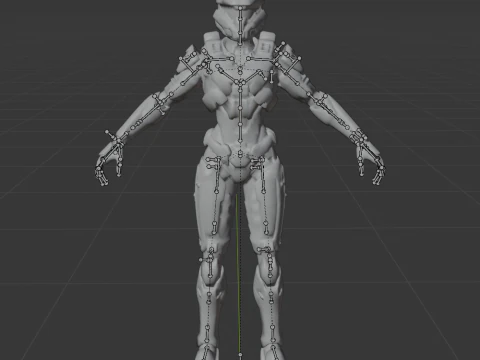Select the armored character's helmet
Screen dimensions: 480x360
pyautogui.click(x=240, y=19)
